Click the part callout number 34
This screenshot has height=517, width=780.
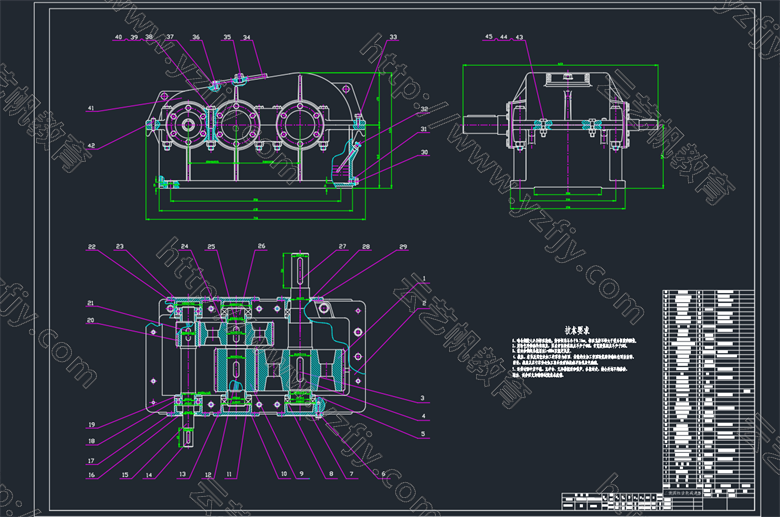[x=247, y=37]
